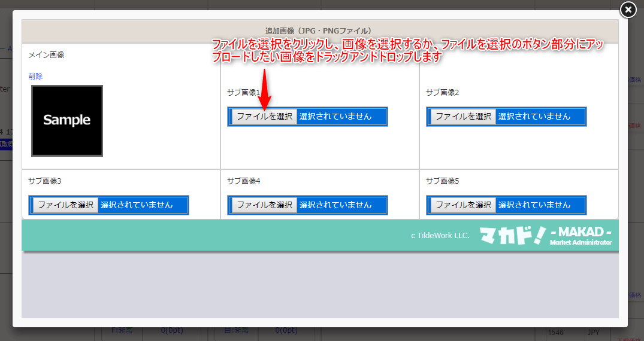Click サブ画像4 file status text
Screen dimensions: 644x341
(x=335, y=205)
